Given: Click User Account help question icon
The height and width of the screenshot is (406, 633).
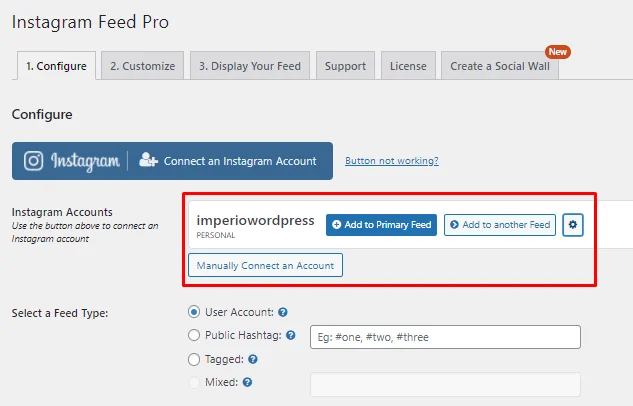Looking at the screenshot, I should (283, 312).
